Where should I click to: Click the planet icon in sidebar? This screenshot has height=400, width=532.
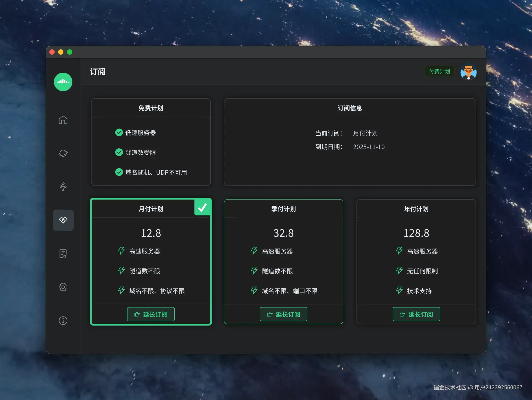[63, 153]
